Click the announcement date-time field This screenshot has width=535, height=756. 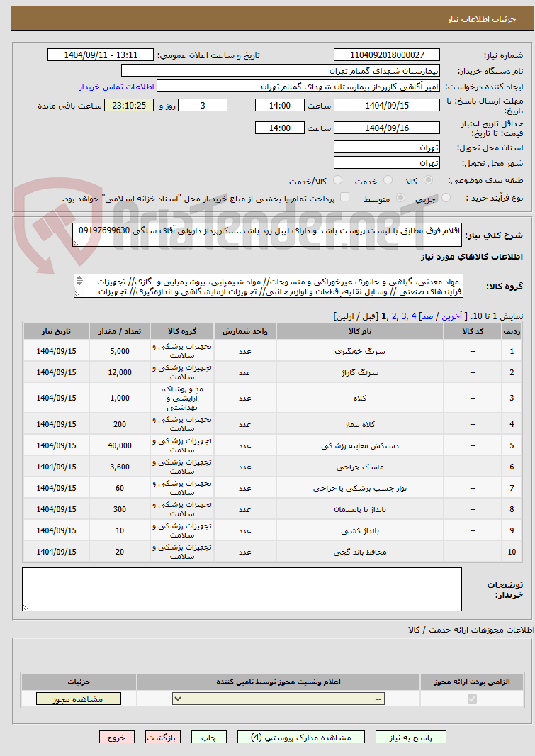pos(100,55)
